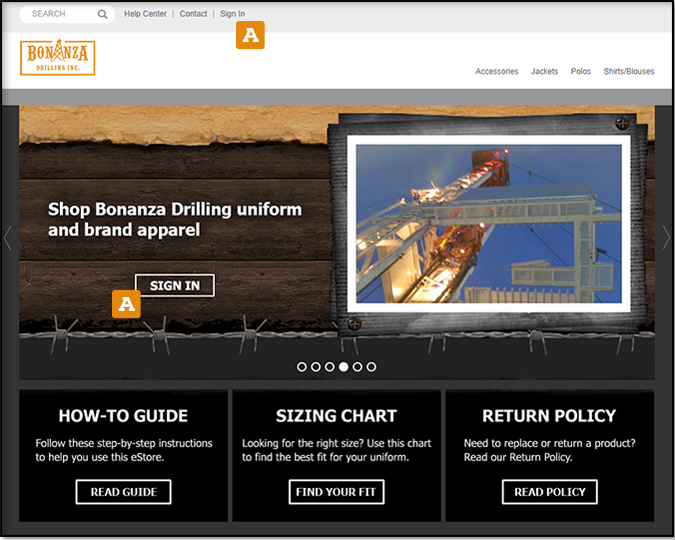Click the Bonanza Drilling logo

pos(57,57)
